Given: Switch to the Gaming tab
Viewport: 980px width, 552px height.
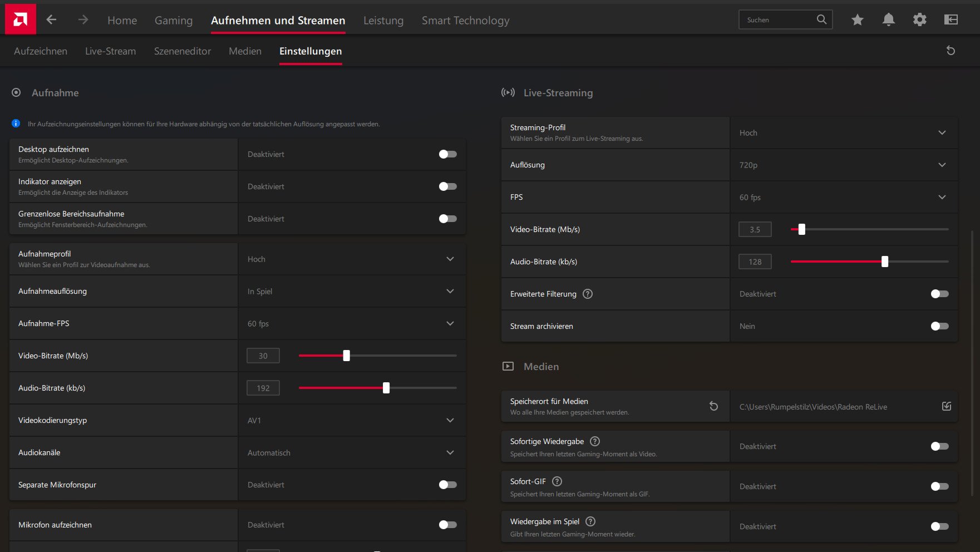Looking at the screenshot, I should (174, 21).
